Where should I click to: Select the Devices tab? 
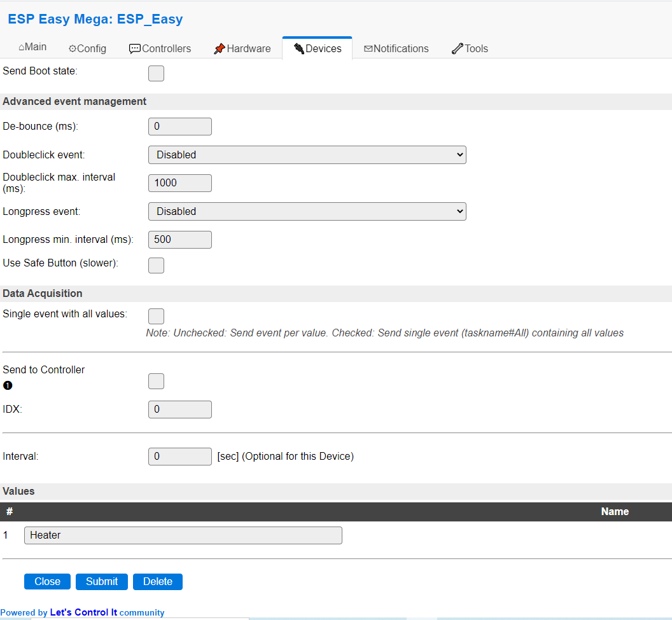[318, 48]
